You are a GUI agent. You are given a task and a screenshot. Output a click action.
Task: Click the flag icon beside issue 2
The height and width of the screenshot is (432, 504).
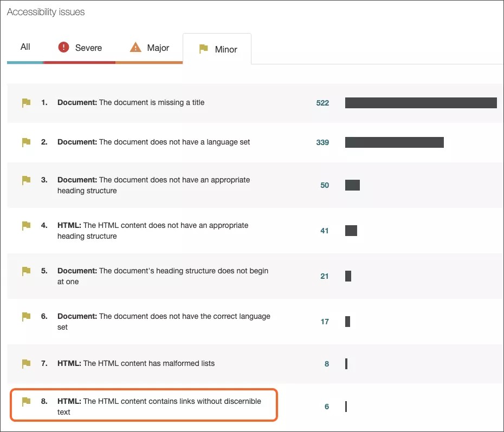(26, 142)
